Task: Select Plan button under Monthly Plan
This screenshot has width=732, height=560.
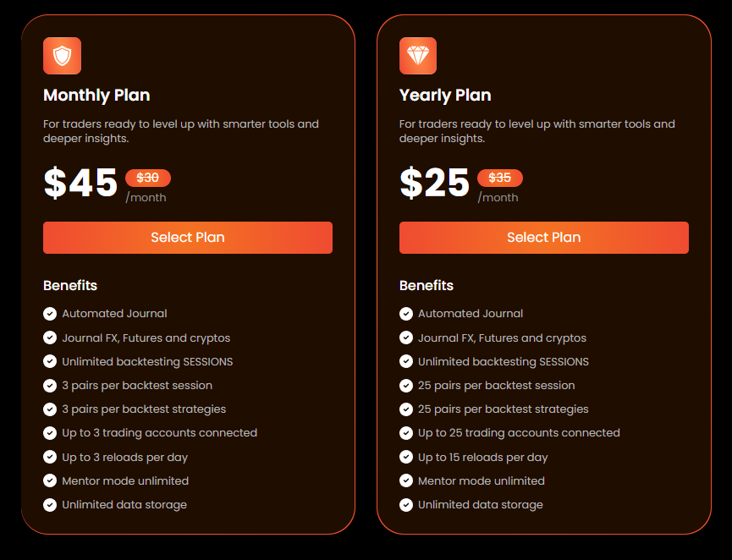Action: click(x=188, y=238)
